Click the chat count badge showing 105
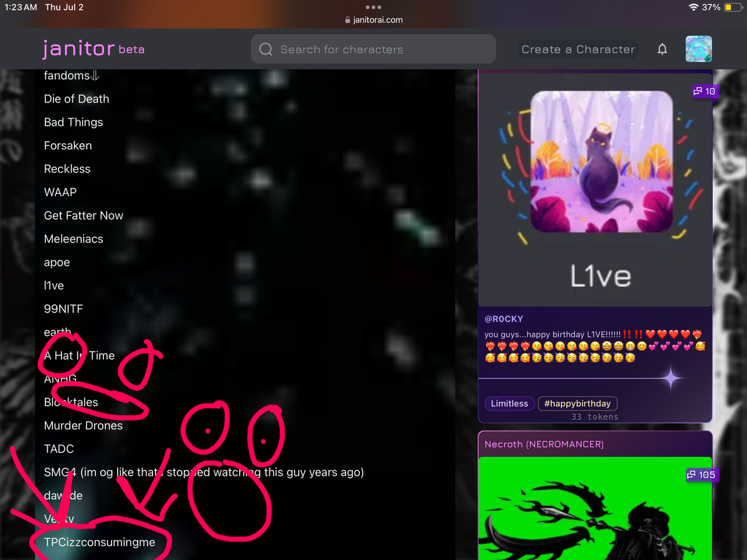 pyautogui.click(x=701, y=475)
